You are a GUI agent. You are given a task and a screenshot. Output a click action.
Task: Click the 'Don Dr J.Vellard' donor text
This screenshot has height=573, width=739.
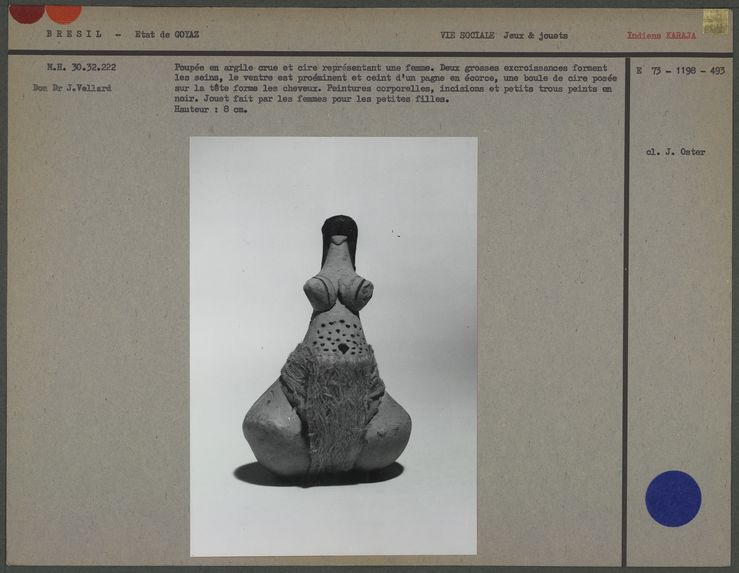[71, 88]
